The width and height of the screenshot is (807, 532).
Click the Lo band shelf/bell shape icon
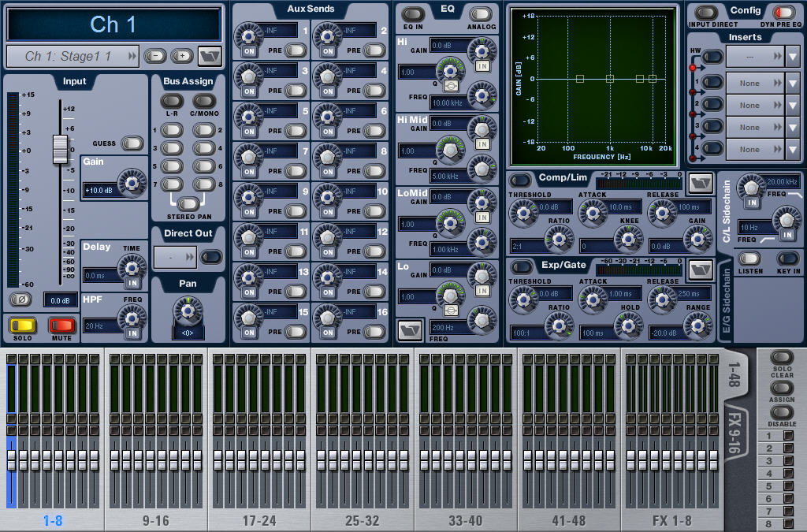(x=450, y=311)
